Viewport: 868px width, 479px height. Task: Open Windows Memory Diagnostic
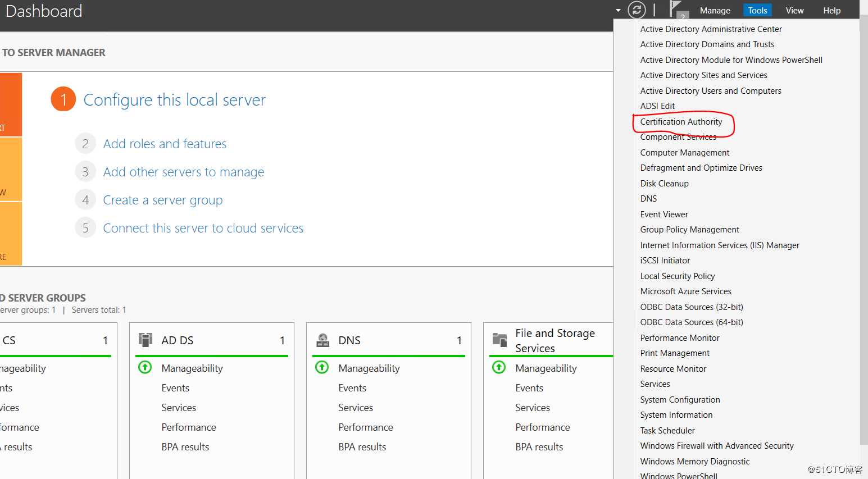coord(695,462)
